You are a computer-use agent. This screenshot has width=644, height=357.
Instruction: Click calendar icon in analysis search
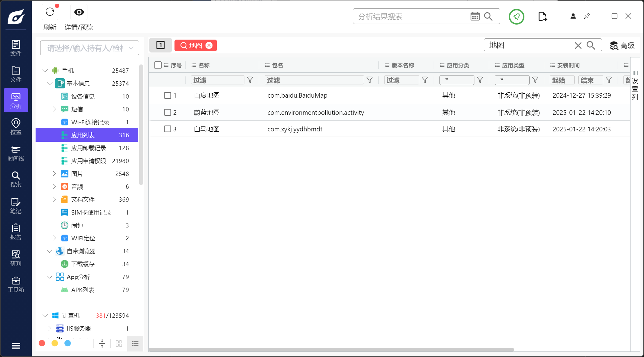point(475,17)
